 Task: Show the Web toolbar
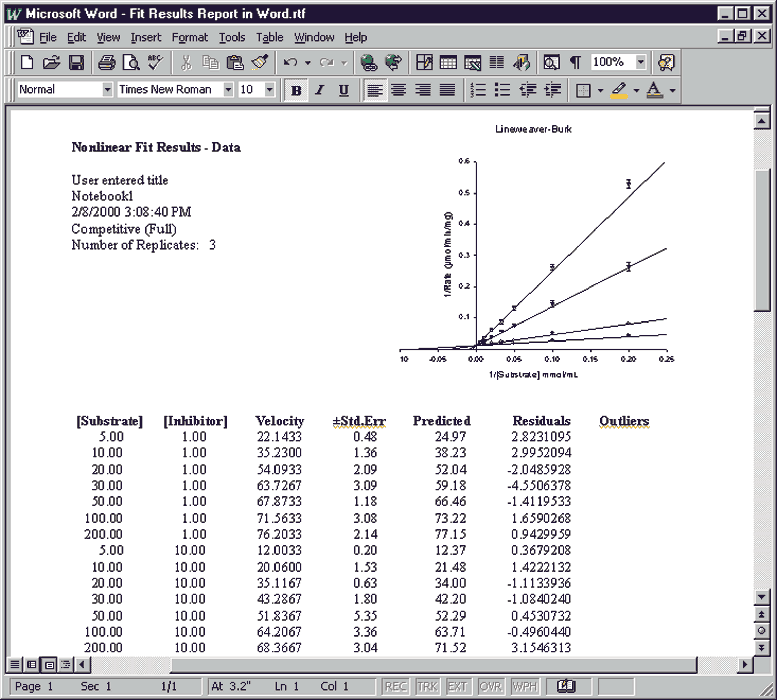click(393, 62)
